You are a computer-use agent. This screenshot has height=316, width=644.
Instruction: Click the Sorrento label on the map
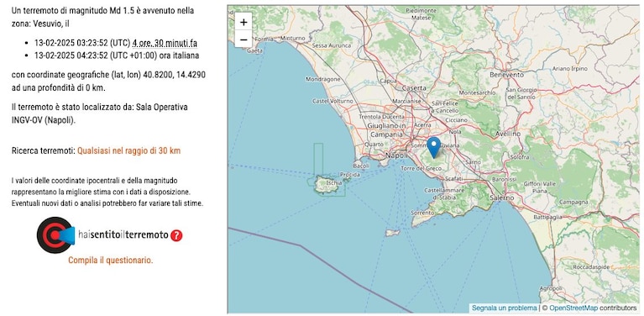click(x=421, y=213)
